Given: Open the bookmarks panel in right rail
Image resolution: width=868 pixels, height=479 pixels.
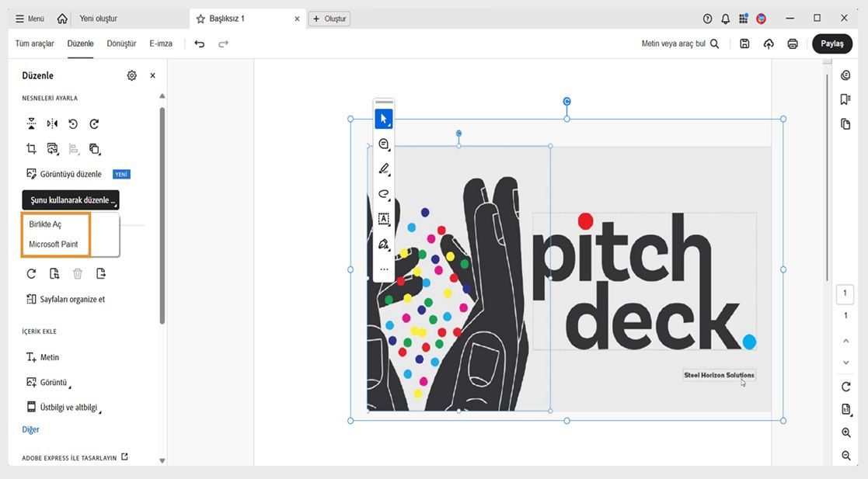Looking at the screenshot, I should 845,99.
